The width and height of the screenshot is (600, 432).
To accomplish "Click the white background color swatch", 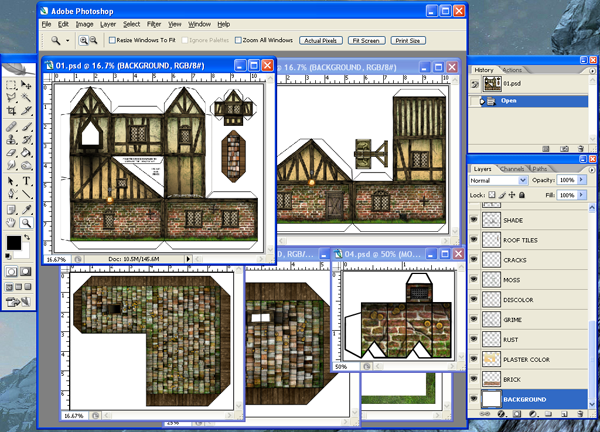I will [24, 253].
